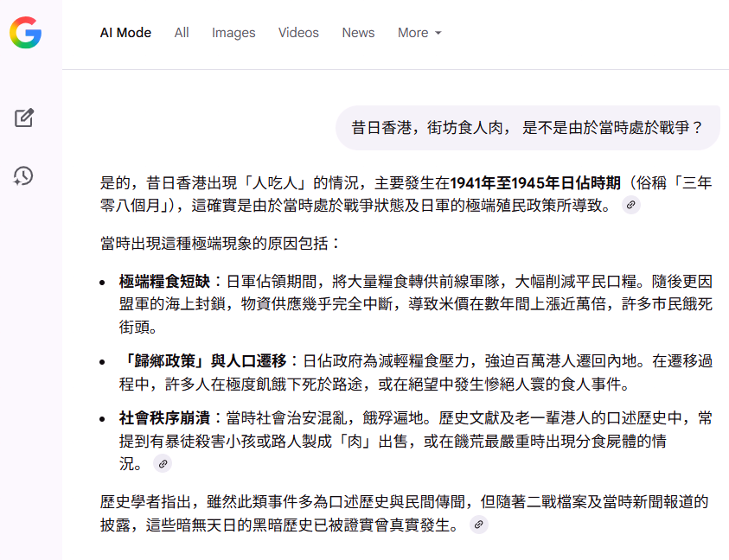729x560 pixels.
Task: Click the chevron arrow next to More
Action: 439,33
